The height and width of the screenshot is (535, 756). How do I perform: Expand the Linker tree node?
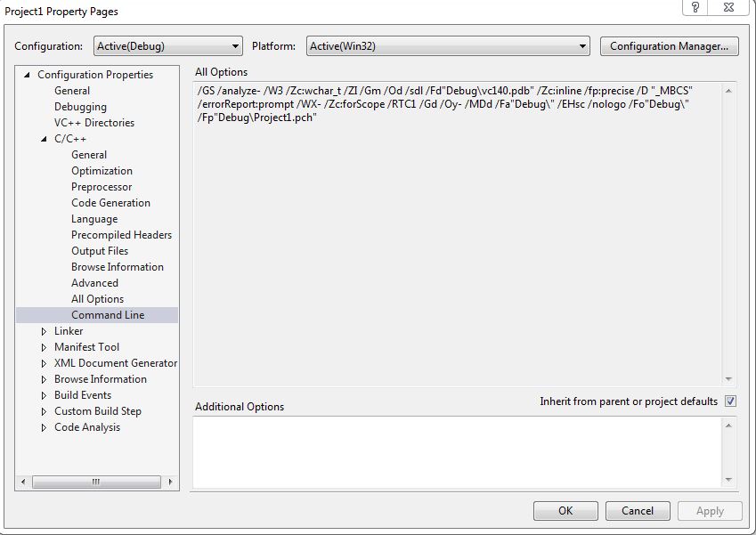point(45,331)
